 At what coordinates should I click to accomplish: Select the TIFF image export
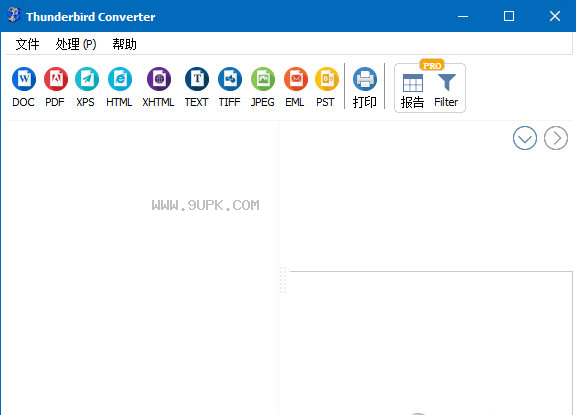230,87
